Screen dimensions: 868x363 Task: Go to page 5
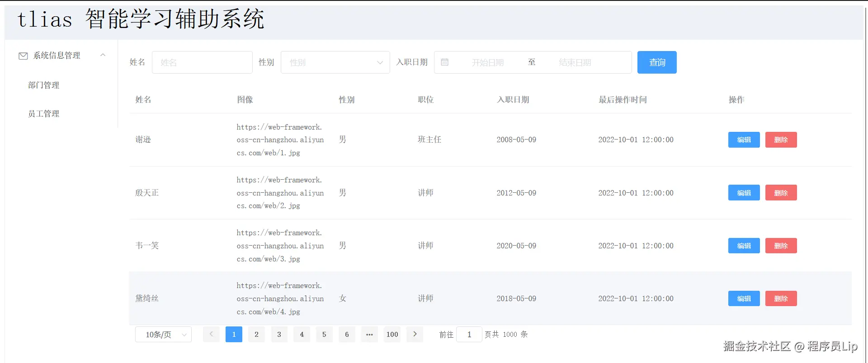(x=324, y=334)
